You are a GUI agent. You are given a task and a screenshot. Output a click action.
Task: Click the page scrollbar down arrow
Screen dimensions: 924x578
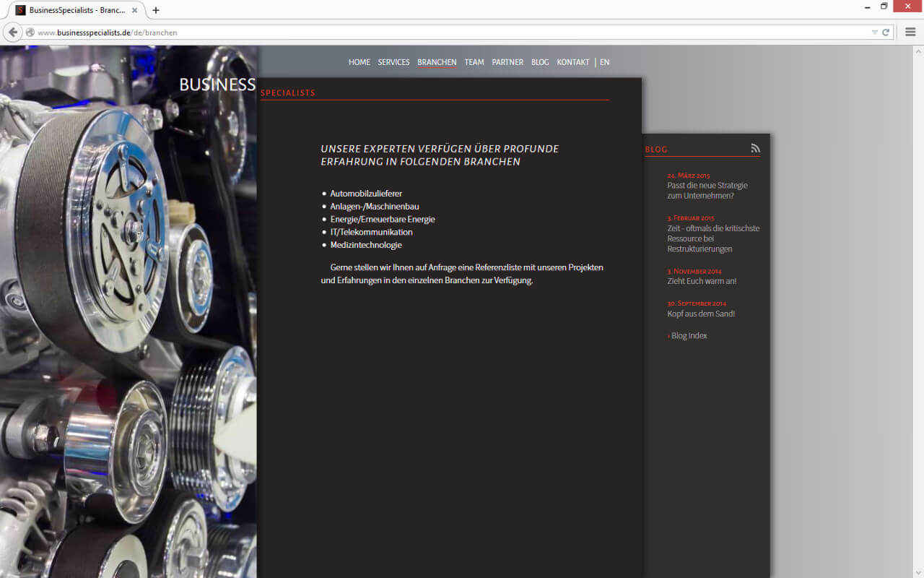tap(918, 572)
